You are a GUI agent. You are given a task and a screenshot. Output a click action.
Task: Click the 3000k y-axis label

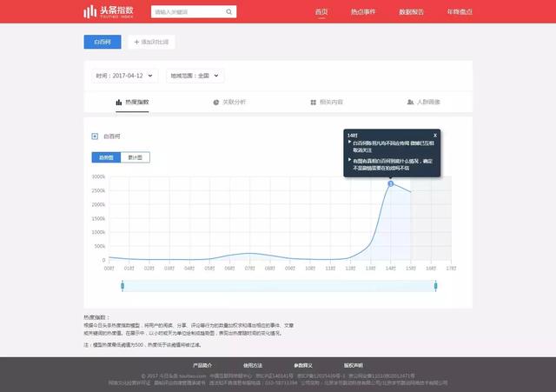click(x=98, y=176)
